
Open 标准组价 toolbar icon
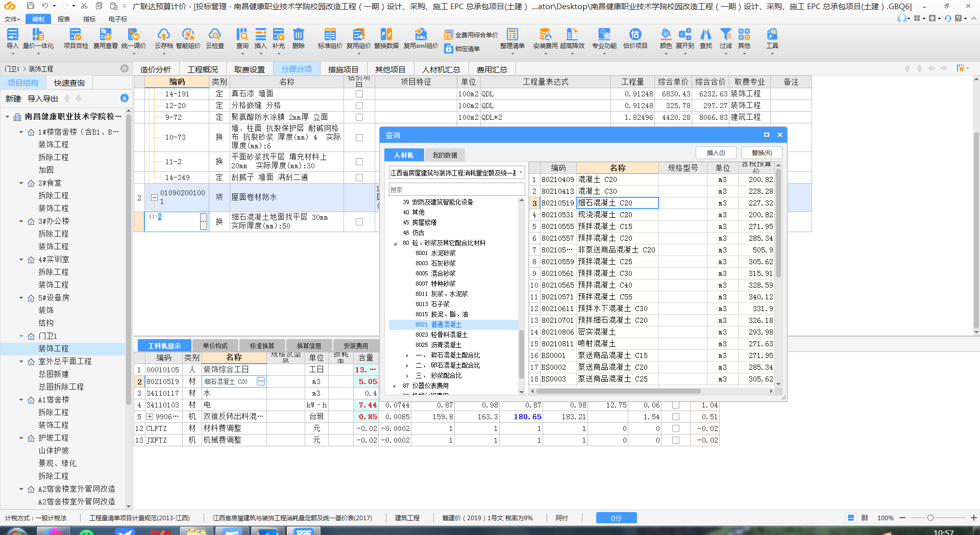click(x=330, y=39)
